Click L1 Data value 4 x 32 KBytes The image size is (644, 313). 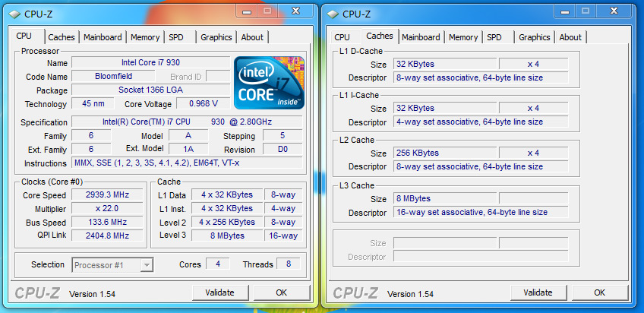tap(227, 194)
